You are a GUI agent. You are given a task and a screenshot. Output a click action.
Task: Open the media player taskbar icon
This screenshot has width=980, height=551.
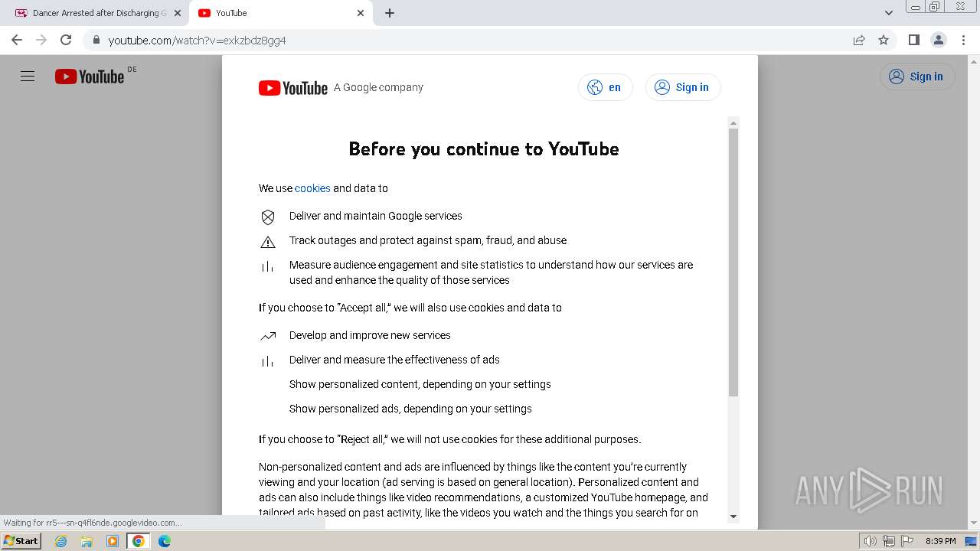113,541
